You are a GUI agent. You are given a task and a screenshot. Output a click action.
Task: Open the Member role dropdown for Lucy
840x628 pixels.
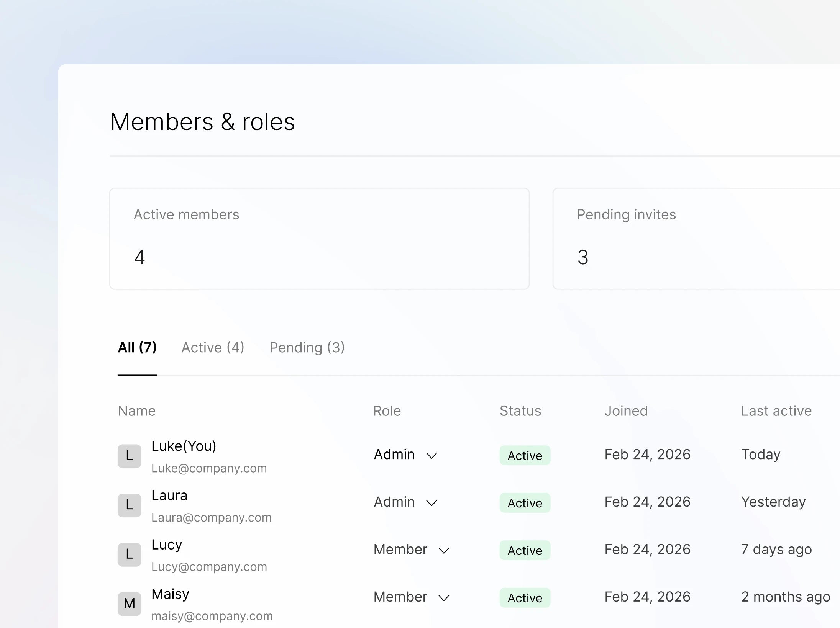pyautogui.click(x=412, y=550)
